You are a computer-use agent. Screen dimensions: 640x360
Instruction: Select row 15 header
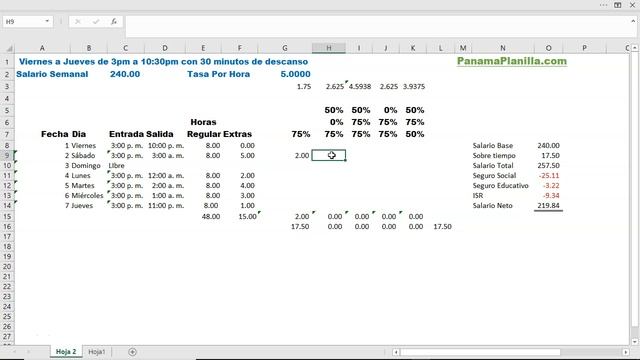[x=7, y=216]
